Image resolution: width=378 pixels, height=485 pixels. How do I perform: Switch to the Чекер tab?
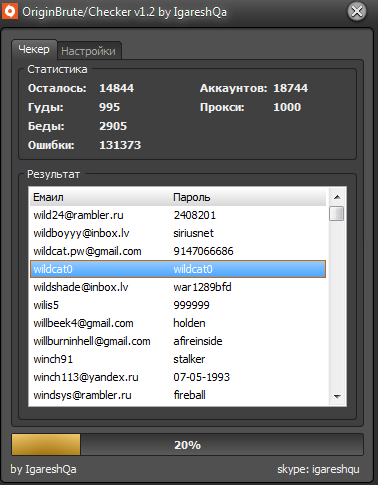point(34,50)
